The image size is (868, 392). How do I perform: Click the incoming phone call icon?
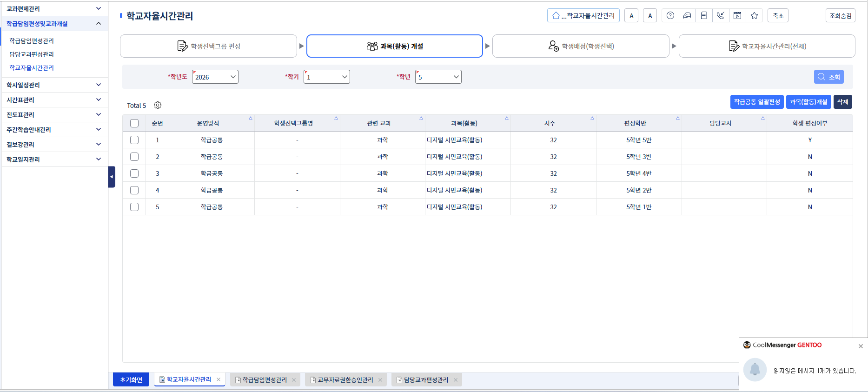point(720,15)
